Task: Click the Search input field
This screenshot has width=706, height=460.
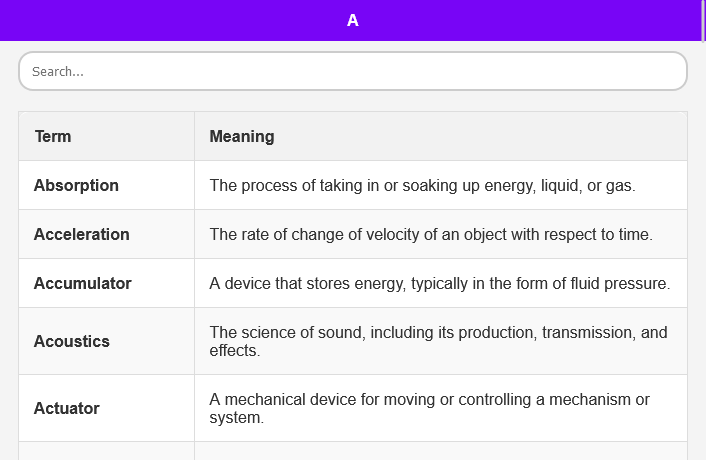Action: pyautogui.click(x=353, y=71)
